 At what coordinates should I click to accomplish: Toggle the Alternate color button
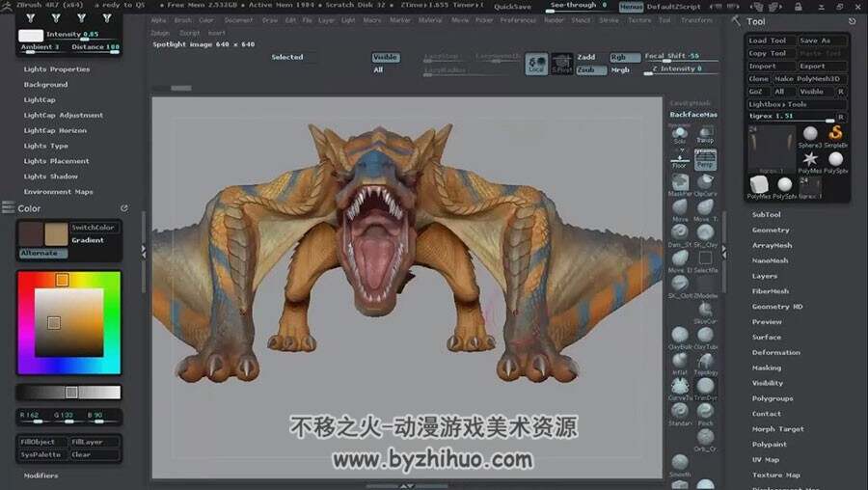coord(42,253)
